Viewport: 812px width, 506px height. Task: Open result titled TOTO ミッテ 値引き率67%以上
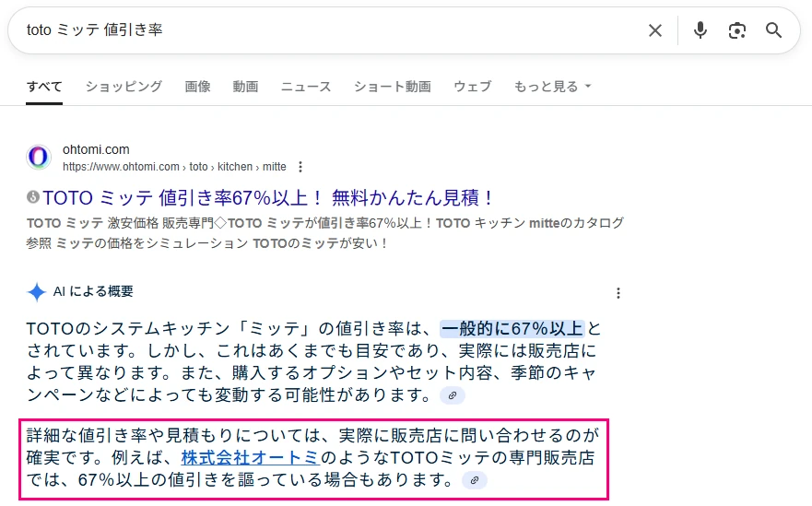click(x=267, y=197)
